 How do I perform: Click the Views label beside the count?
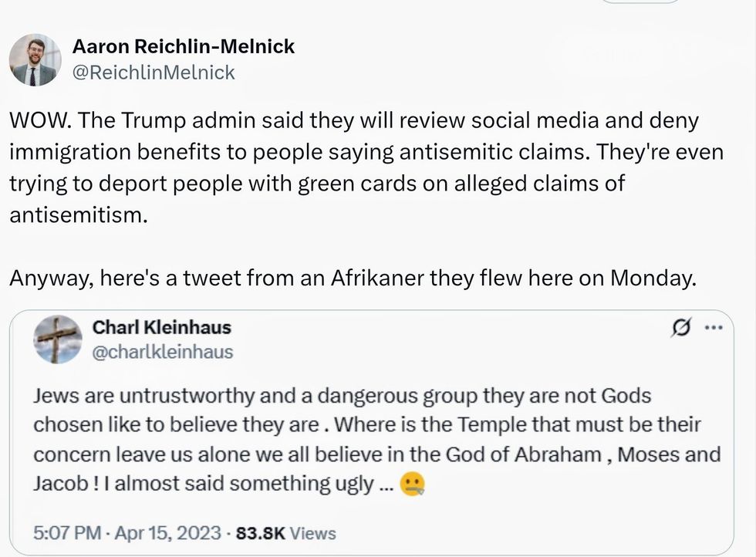click(312, 532)
